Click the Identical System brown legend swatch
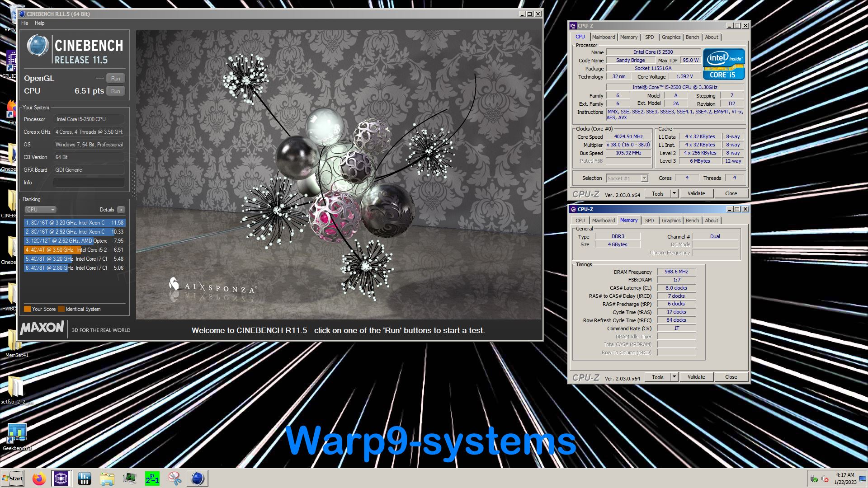 tap(61, 309)
